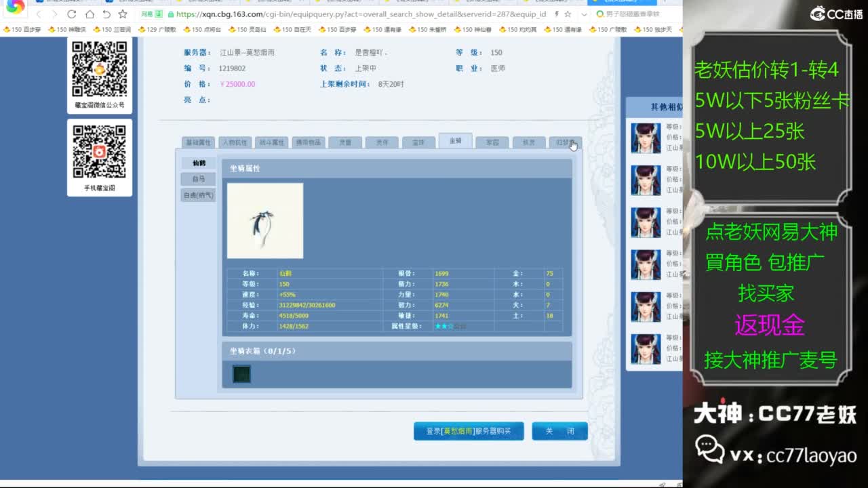Click the mount stamina value 1428/1562
The width and height of the screenshot is (868, 488).
click(294, 326)
